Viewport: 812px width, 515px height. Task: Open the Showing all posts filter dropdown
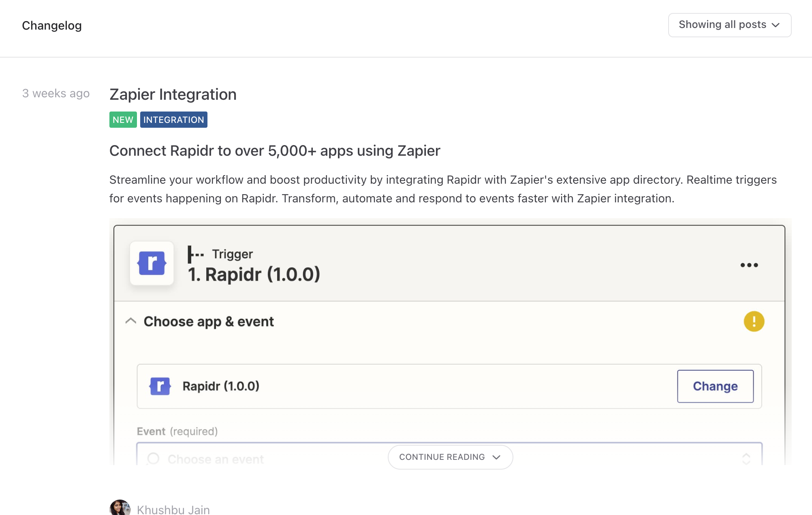[x=729, y=25]
